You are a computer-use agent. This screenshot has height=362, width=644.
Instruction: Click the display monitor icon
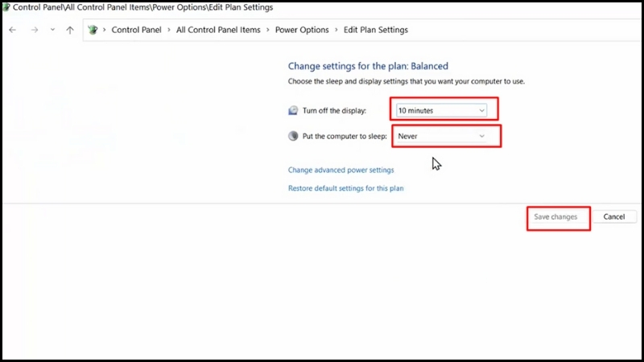(x=293, y=110)
